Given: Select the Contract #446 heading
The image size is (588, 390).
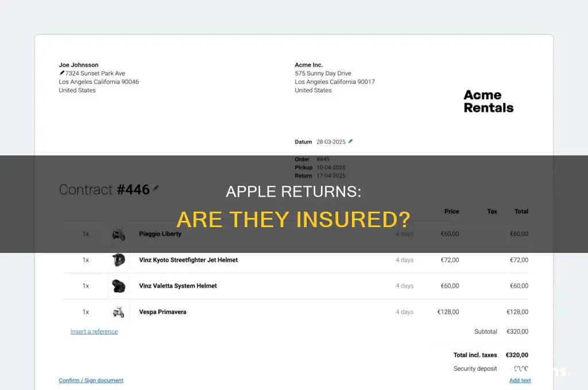Looking at the screenshot, I should (105, 190).
